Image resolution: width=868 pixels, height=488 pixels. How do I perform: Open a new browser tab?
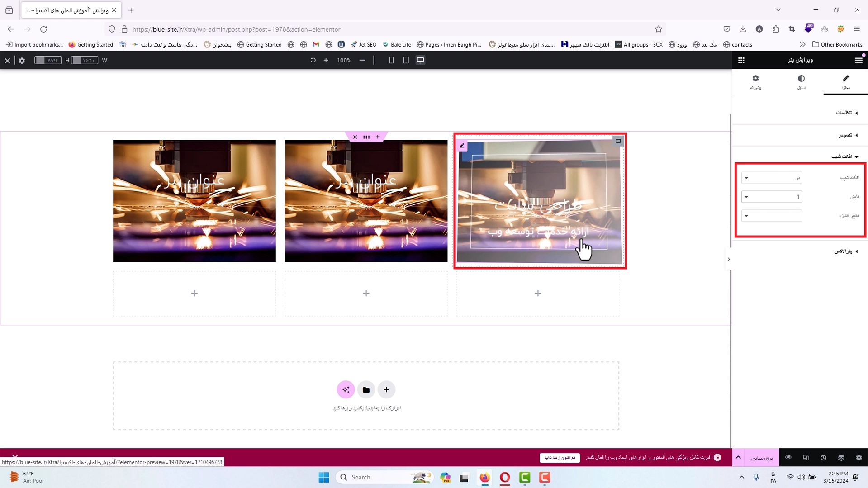click(x=131, y=10)
